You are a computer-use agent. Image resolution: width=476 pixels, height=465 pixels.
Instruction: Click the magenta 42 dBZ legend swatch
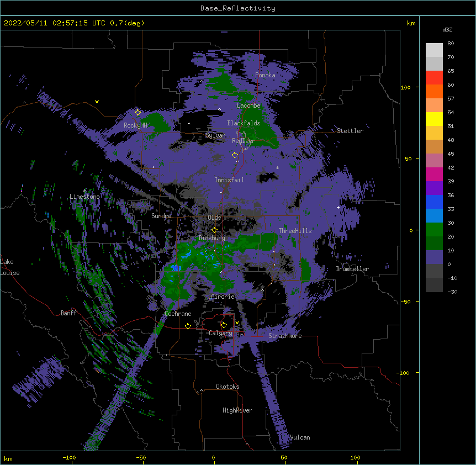click(434, 174)
